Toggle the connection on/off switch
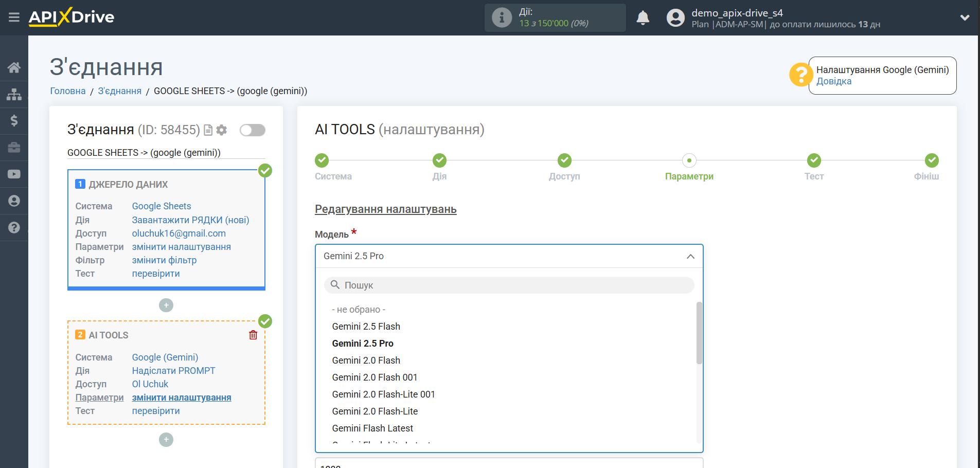 pyautogui.click(x=252, y=130)
